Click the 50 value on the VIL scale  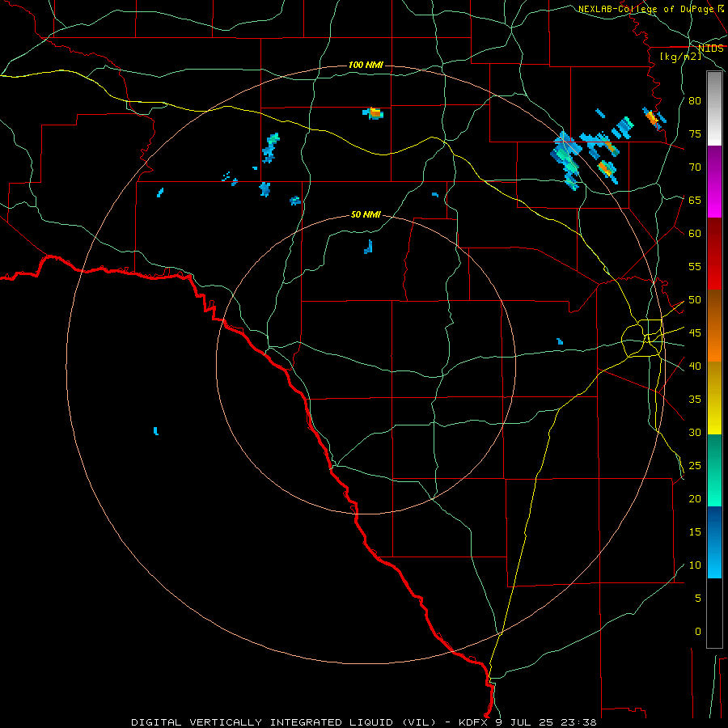coord(695,300)
